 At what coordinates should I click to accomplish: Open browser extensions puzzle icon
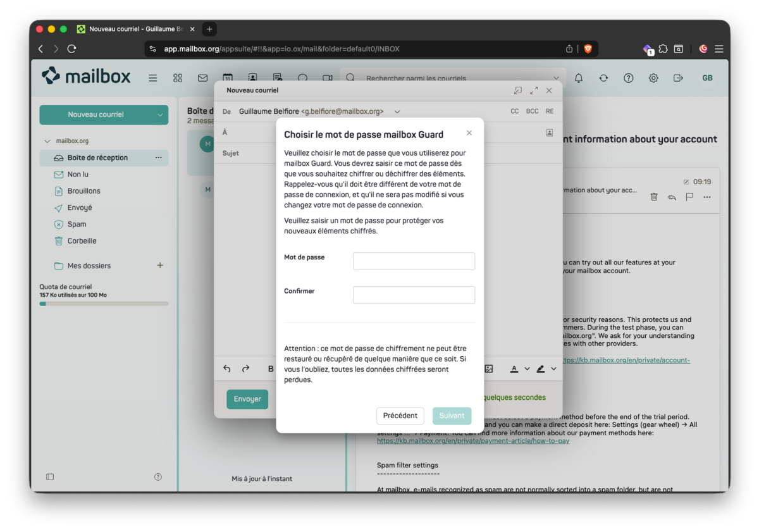point(663,49)
